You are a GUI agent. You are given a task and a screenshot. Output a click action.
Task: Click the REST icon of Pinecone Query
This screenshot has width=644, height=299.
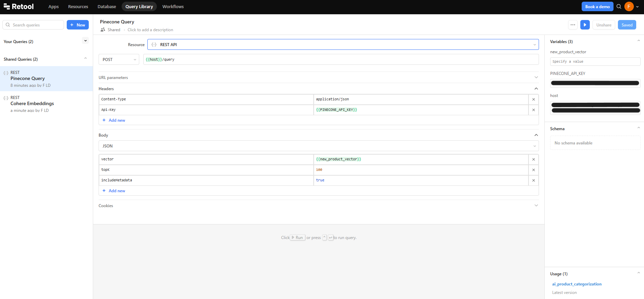point(6,73)
